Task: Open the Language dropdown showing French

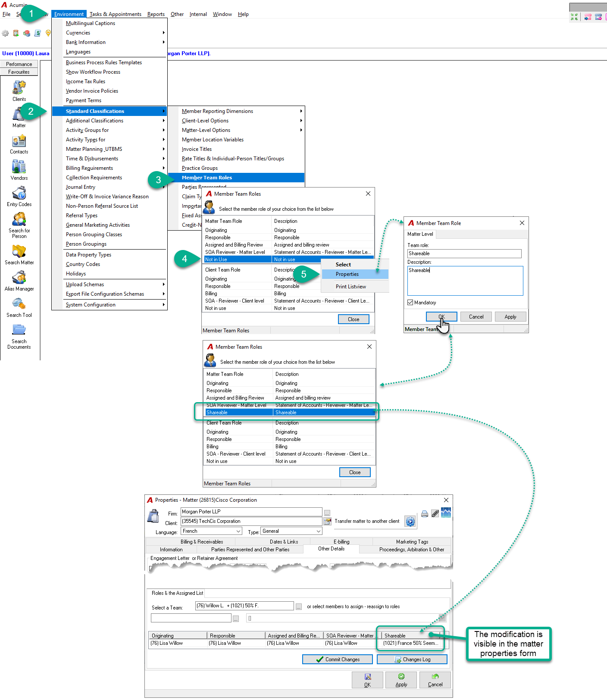Action: pos(211,531)
